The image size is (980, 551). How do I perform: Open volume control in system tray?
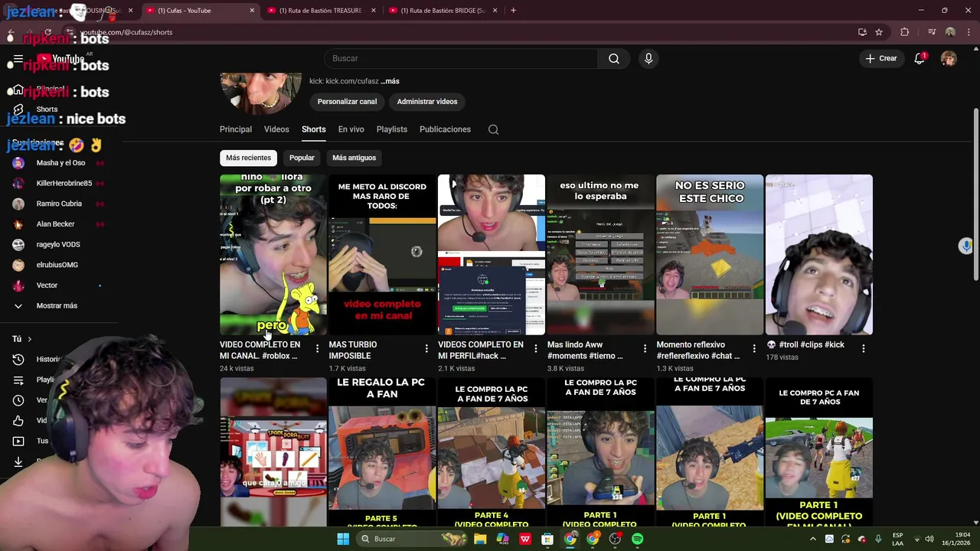coord(929,539)
